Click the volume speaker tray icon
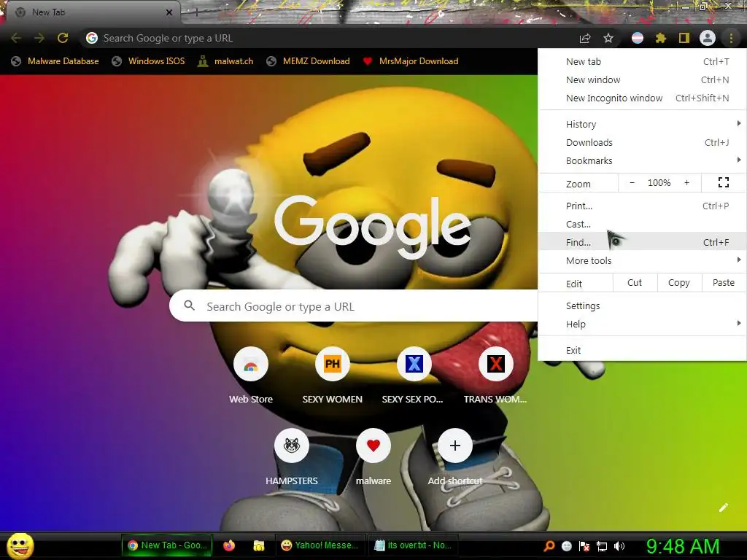 (x=619, y=546)
